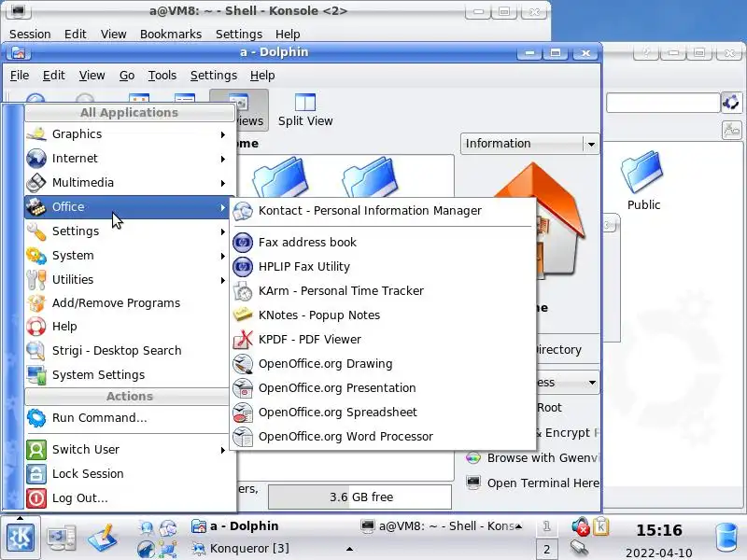The height and width of the screenshot is (560, 747).
Task: Open the trash icon in panel
Action: click(727, 539)
